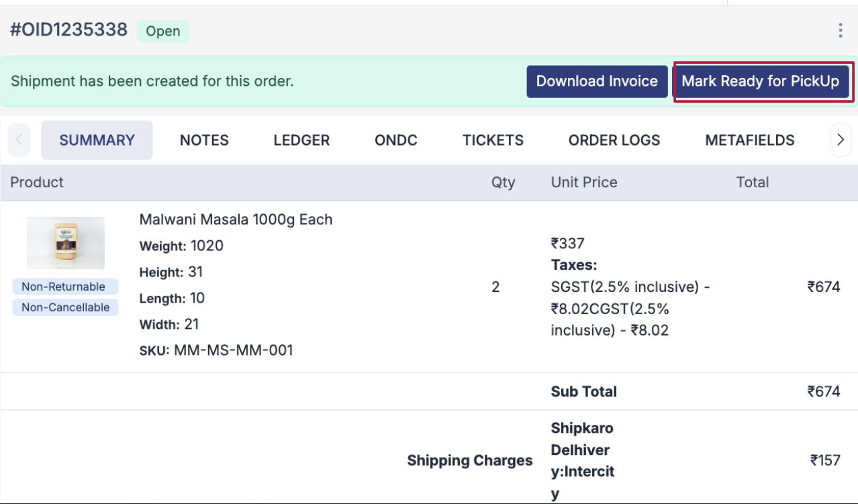Click the Open status badge

pos(163,31)
